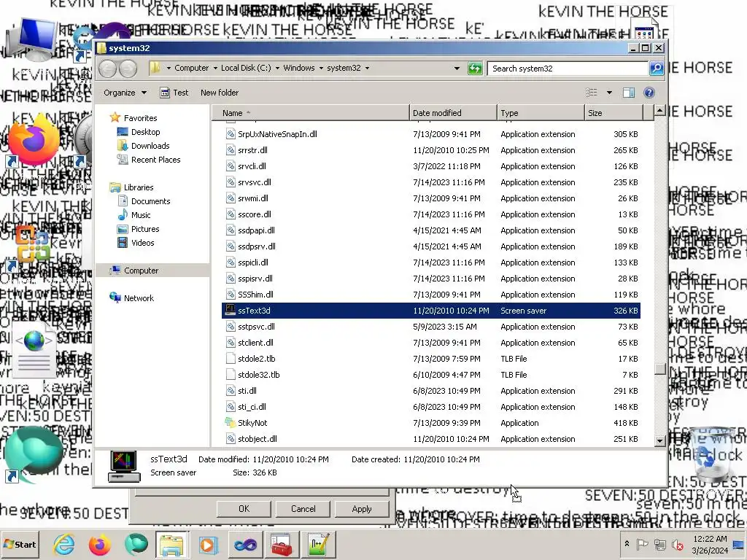747x560 pixels.
Task: Go back with the Back arrow button
Action: [108, 69]
